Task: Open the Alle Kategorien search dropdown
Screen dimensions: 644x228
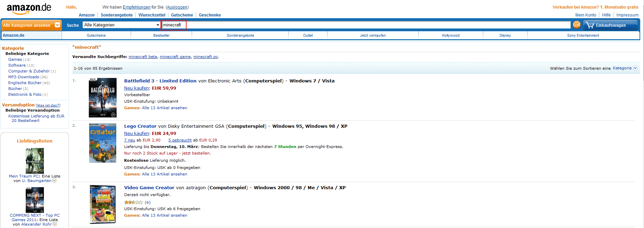Action: (x=122, y=25)
